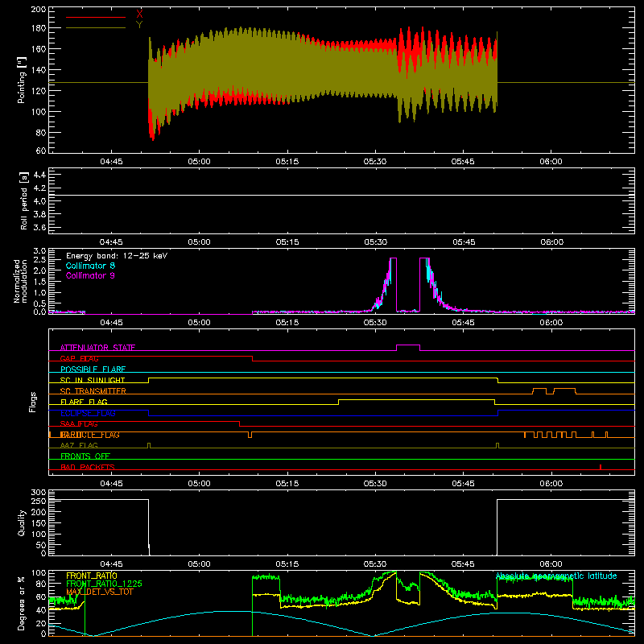Click the 'Roll period [s]' axis label
This screenshot has height=644, width=644.
[24, 200]
